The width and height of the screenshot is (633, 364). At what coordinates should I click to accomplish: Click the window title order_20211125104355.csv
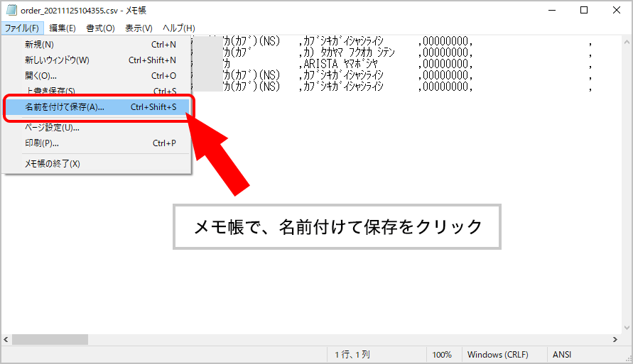[69, 11]
